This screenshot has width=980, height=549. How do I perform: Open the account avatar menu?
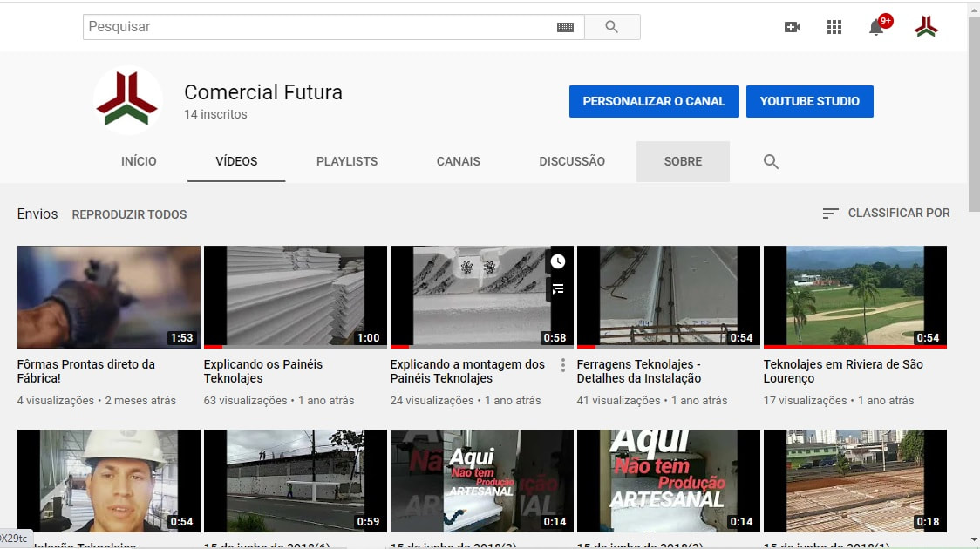click(926, 27)
